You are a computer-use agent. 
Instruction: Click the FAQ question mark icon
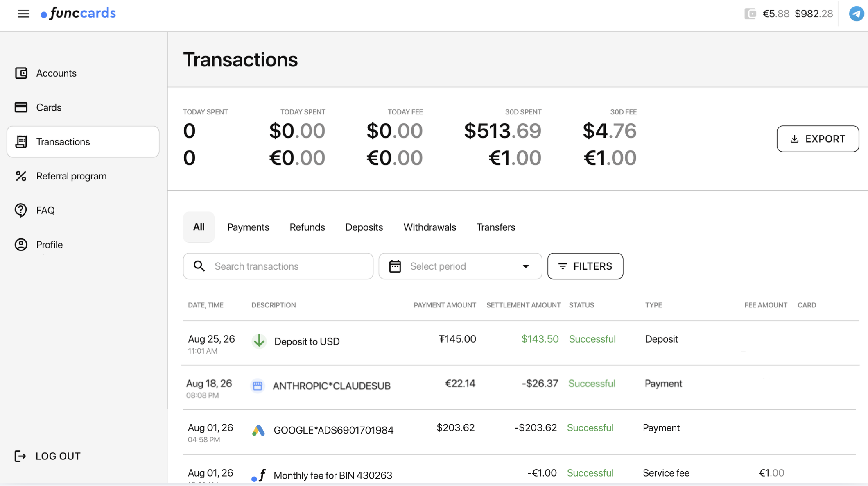[21, 210]
